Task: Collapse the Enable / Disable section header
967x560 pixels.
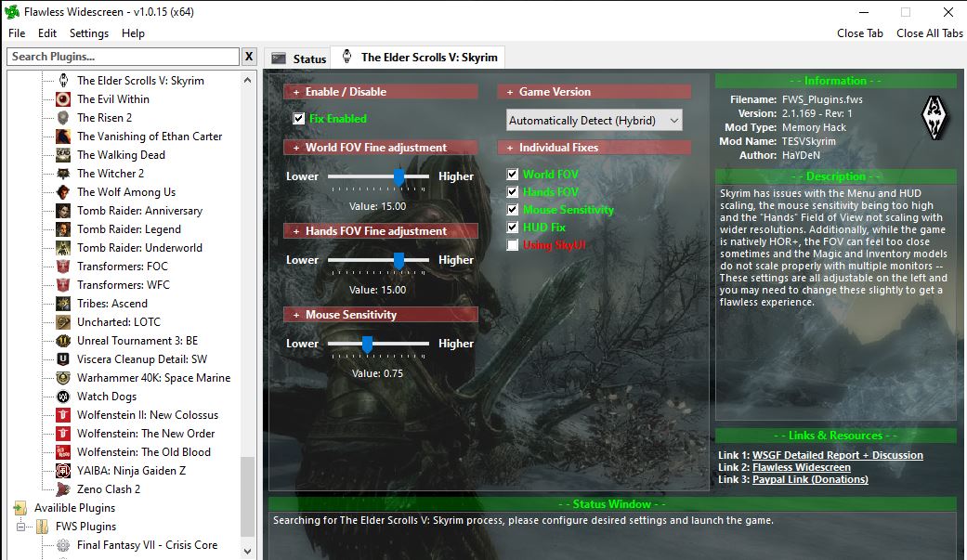Action: (381, 91)
